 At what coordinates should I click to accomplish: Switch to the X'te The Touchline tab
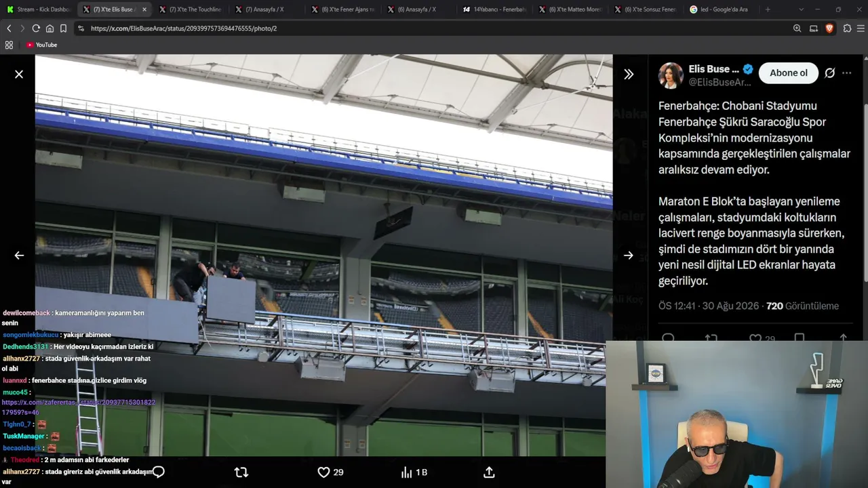click(190, 9)
